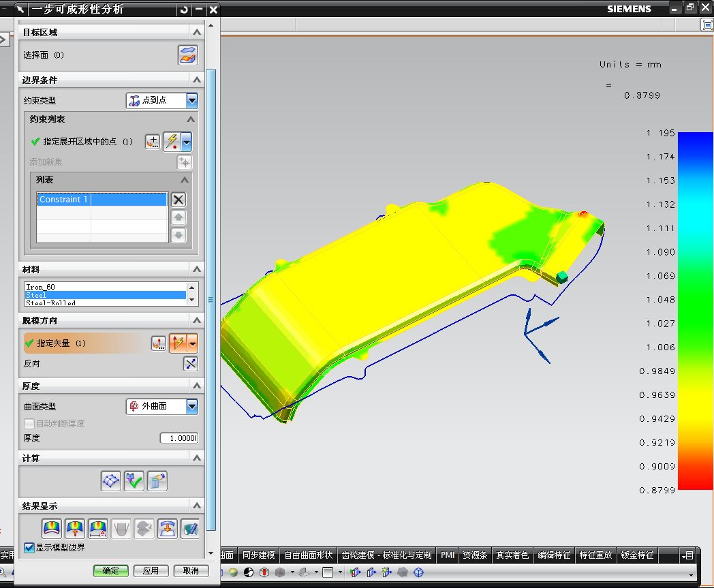Image resolution: width=714 pixels, height=588 pixels.
Task: Toggle the disabled 自动判断厚度 checkbox
Action: click(x=29, y=424)
